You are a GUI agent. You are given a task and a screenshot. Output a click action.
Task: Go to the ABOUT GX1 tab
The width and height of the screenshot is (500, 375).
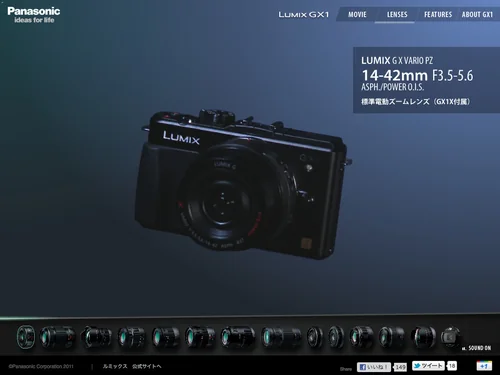tap(477, 14)
